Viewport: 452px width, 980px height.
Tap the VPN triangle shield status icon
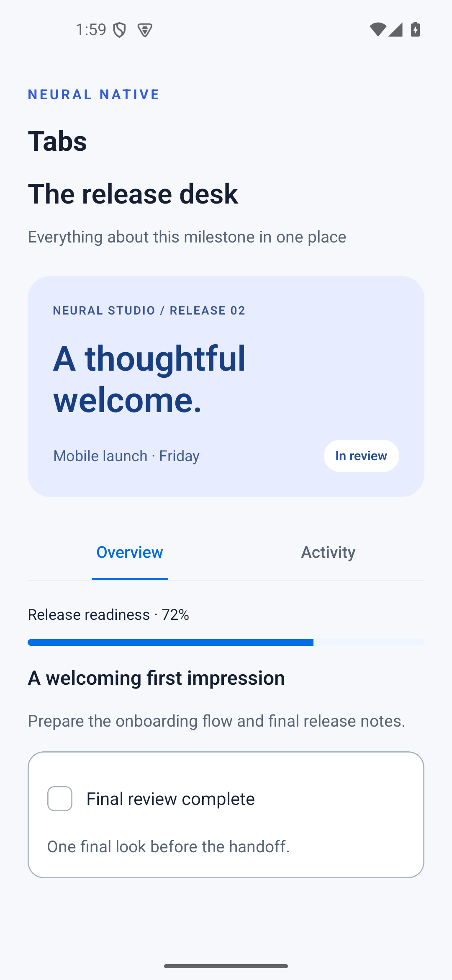(145, 30)
